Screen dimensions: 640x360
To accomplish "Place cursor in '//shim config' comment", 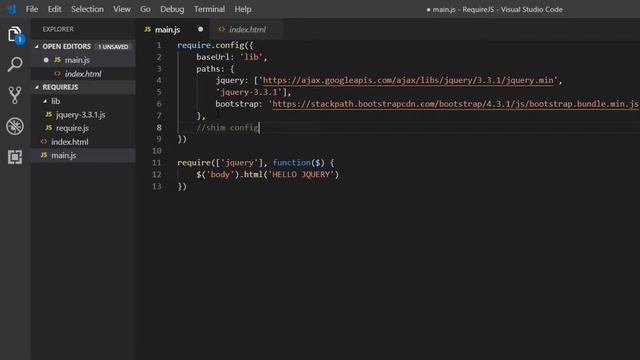I will pyautogui.click(x=227, y=128).
